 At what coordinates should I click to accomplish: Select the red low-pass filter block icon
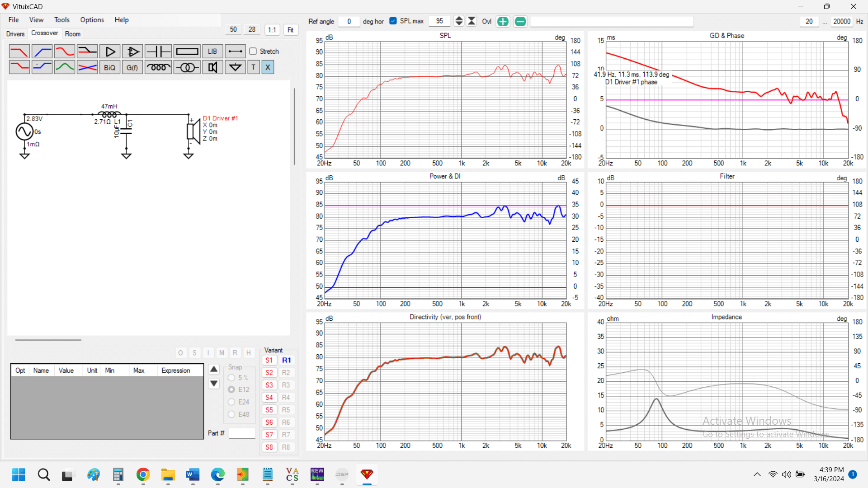pos(19,52)
